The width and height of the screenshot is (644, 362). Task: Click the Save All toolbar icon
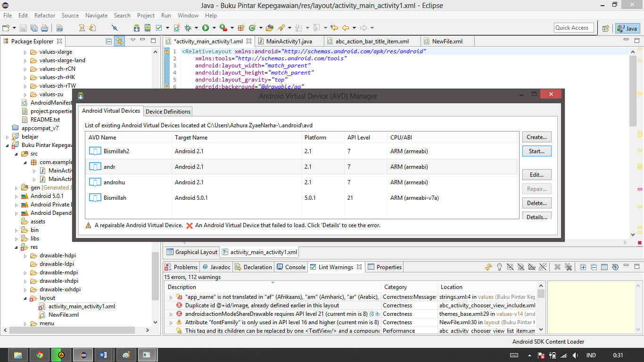coord(34,28)
